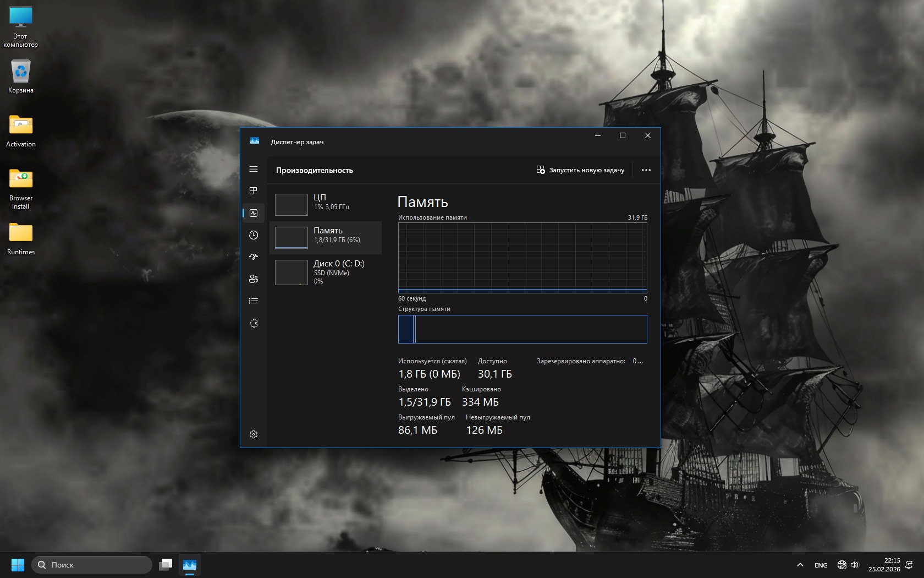Screen dimensions: 924x578
Task: Open the Services page puzzle icon
Action: click(x=254, y=323)
